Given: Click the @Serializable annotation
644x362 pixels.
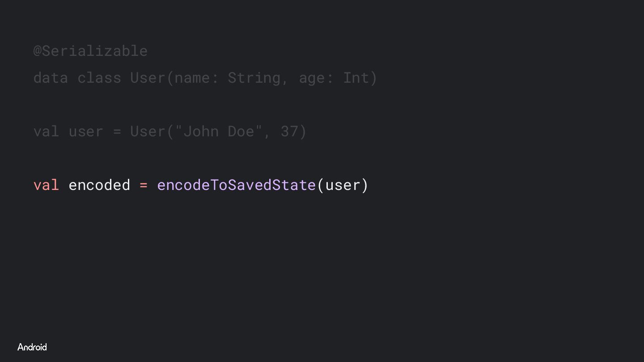Looking at the screenshot, I should click(90, 51).
